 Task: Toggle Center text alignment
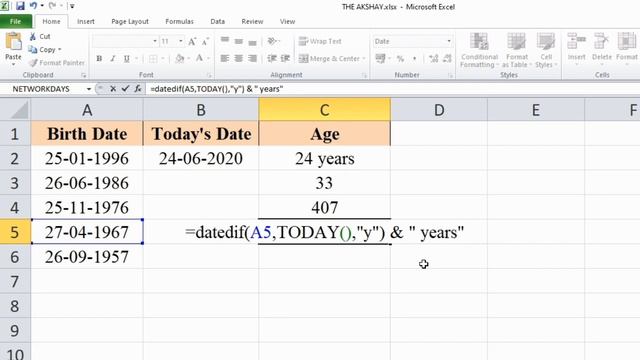(x=239, y=59)
